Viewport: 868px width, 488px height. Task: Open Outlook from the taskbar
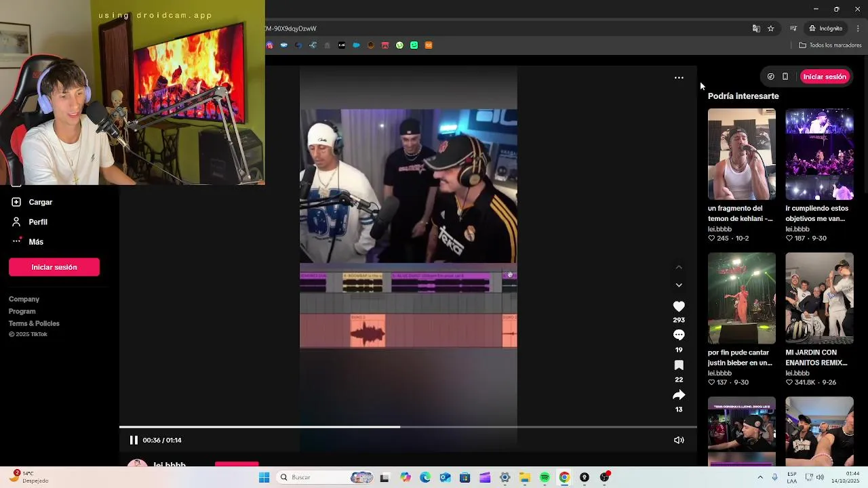[x=445, y=477]
